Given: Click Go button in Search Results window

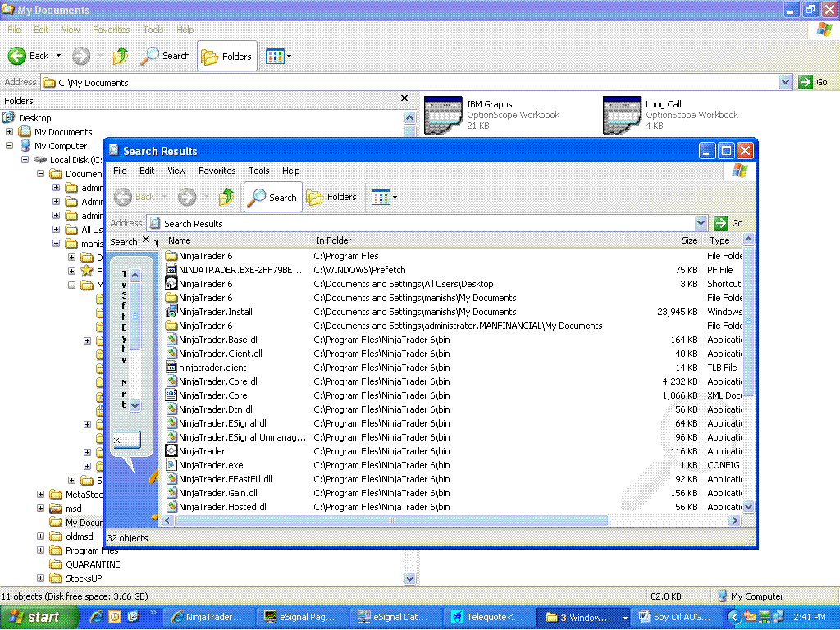Looking at the screenshot, I should pyautogui.click(x=729, y=223).
